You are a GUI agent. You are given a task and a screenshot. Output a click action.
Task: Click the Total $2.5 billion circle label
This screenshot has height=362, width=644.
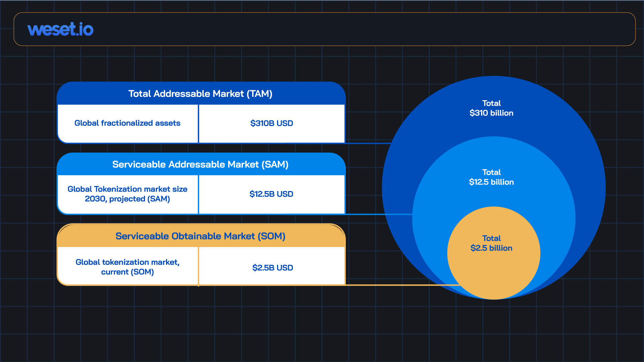(491, 243)
